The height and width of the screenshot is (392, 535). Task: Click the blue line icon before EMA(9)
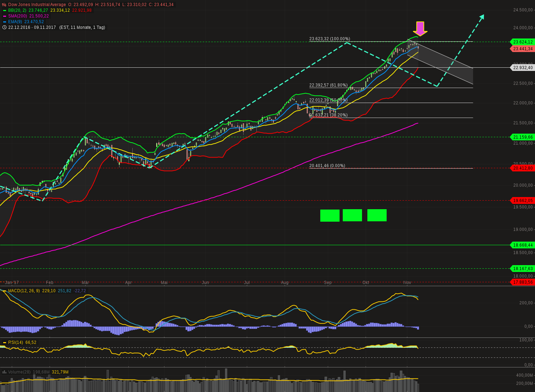(x=4, y=22)
